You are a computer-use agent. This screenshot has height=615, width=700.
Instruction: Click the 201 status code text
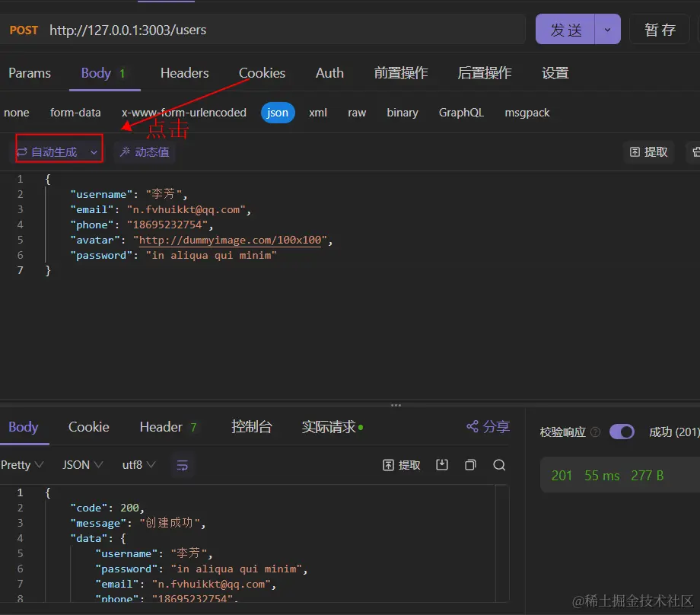562,476
